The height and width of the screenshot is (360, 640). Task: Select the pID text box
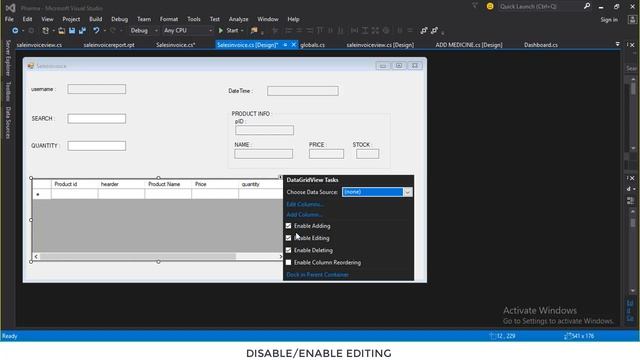click(x=264, y=130)
